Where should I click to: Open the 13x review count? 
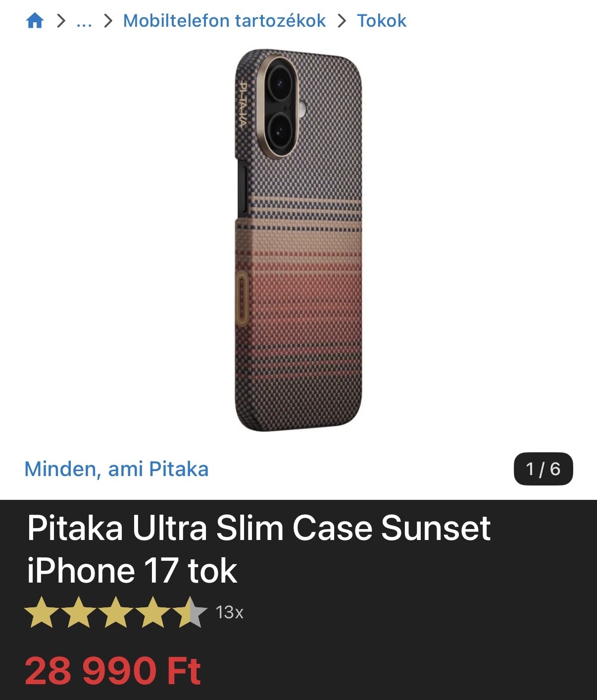coord(229,612)
